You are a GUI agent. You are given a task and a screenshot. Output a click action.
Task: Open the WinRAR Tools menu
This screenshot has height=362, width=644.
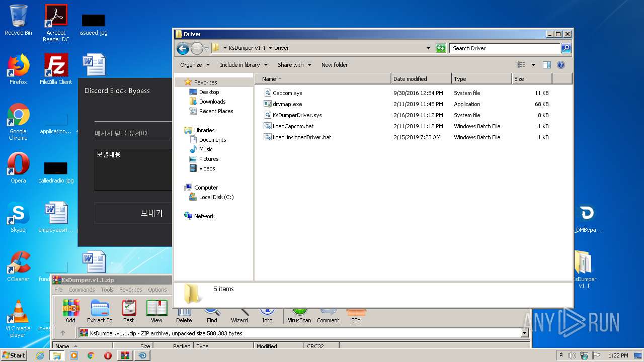click(107, 290)
